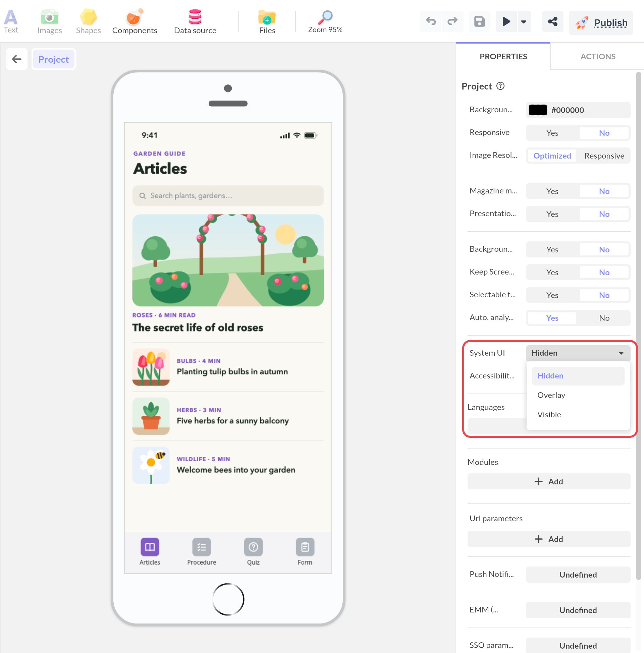Tap the Form icon in phone preview

(x=305, y=547)
